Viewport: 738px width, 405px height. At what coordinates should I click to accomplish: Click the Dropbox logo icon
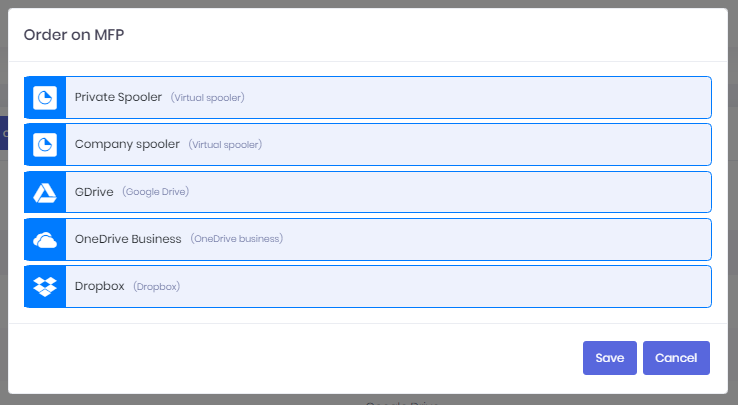point(45,286)
